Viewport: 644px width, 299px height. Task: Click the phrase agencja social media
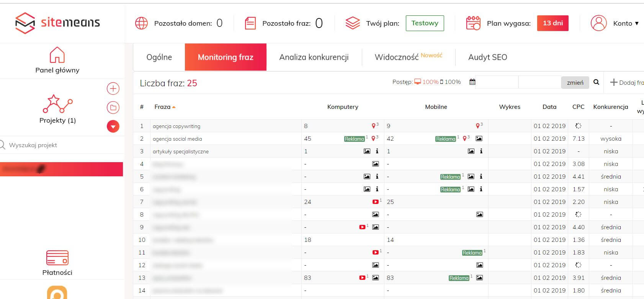(177, 139)
